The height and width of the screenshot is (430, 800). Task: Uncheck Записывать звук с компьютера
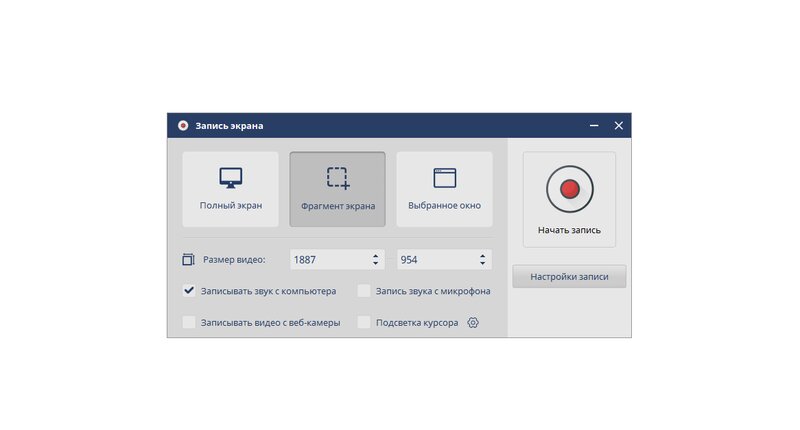pos(189,291)
